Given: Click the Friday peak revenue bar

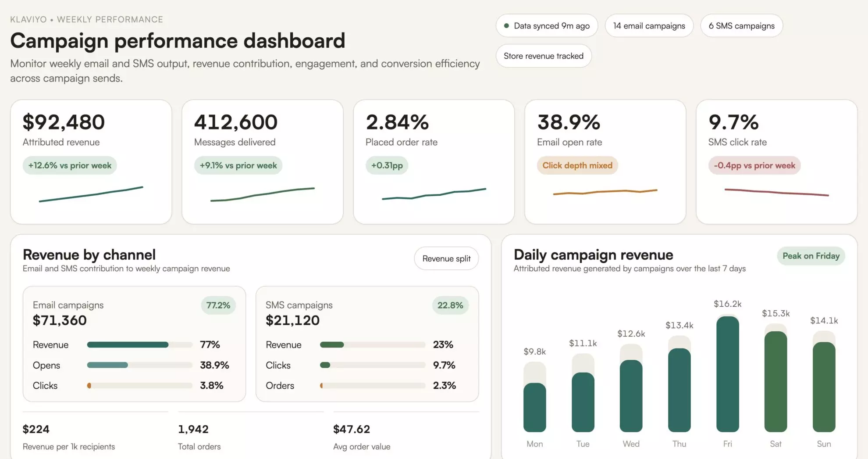Looking at the screenshot, I should [728, 374].
